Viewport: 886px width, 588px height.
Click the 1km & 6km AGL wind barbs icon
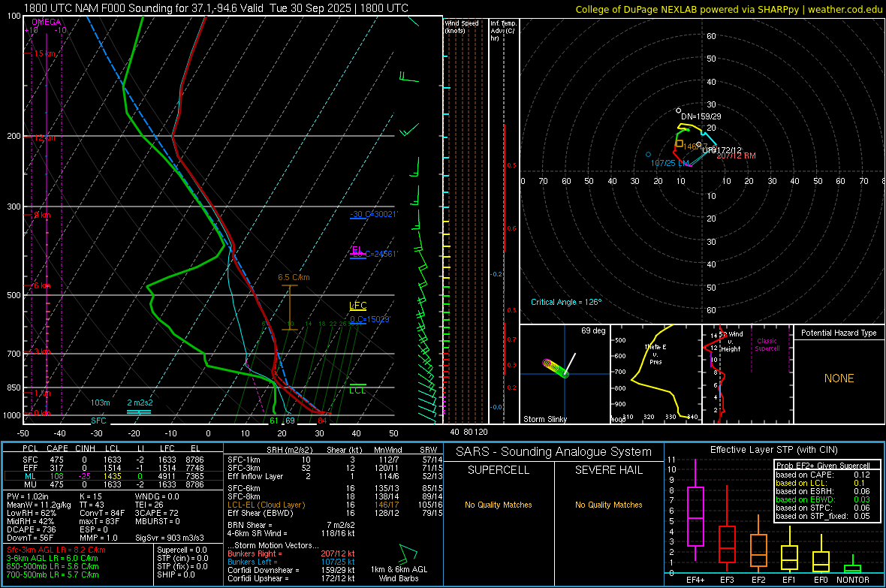(x=407, y=553)
